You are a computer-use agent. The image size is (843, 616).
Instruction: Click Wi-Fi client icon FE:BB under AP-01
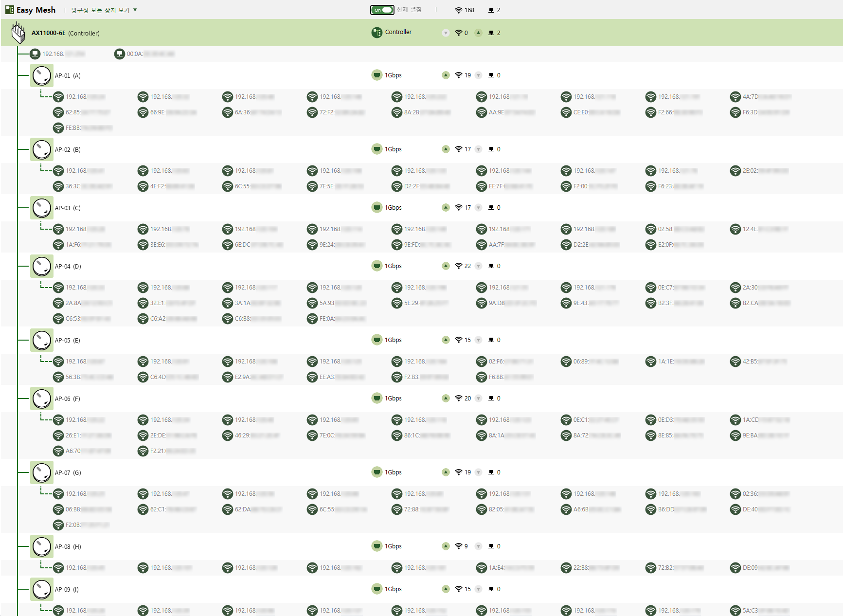[x=58, y=128]
